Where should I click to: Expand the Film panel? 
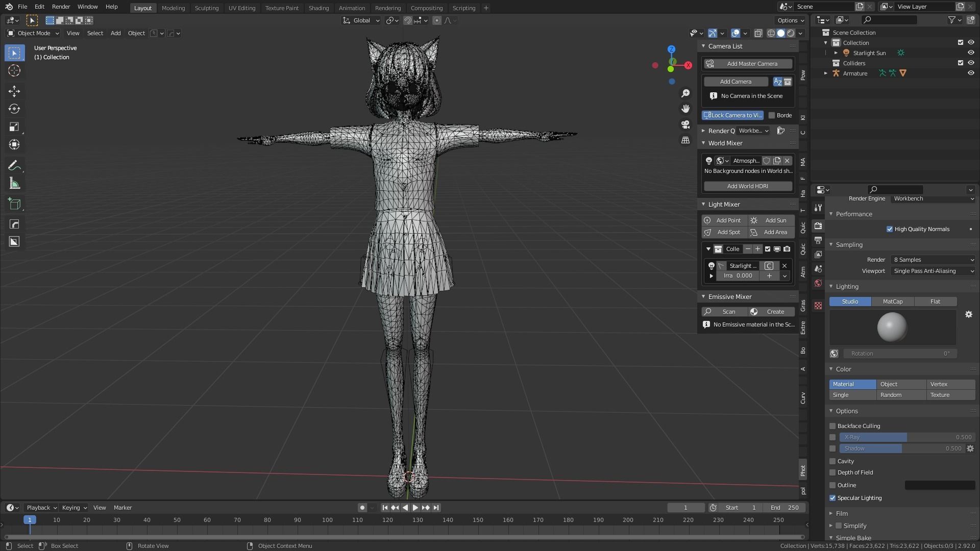point(842,514)
